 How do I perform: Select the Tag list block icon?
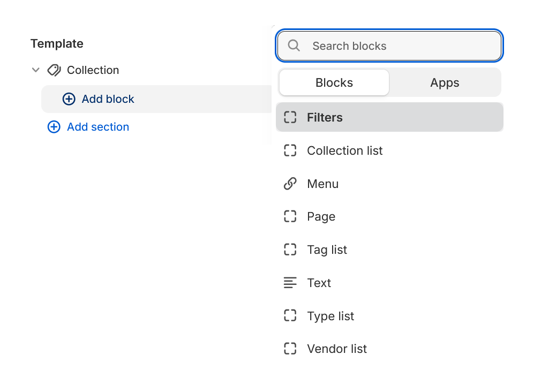pyautogui.click(x=290, y=250)
